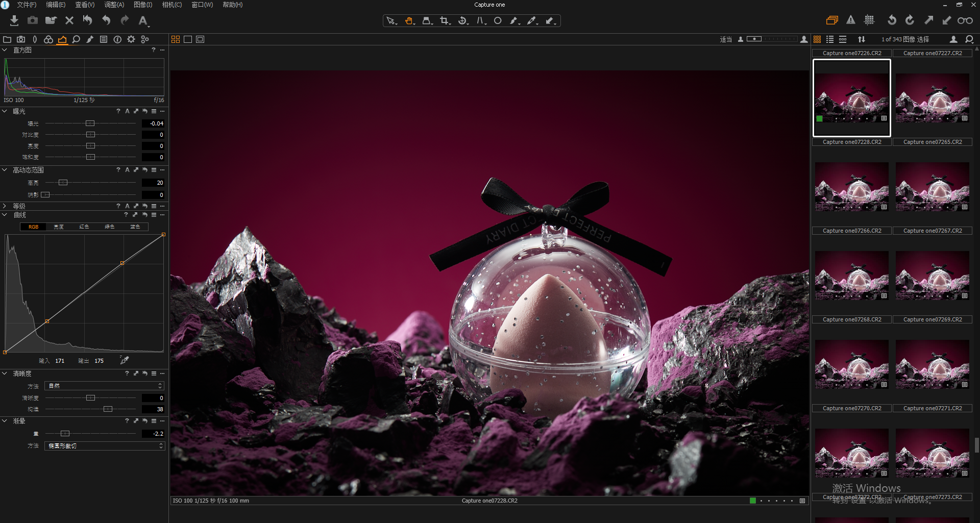The height and width of the screenshot is (523, 980).
Task: Open the Metadata info tool tab
Action: (x=117, y=39)
